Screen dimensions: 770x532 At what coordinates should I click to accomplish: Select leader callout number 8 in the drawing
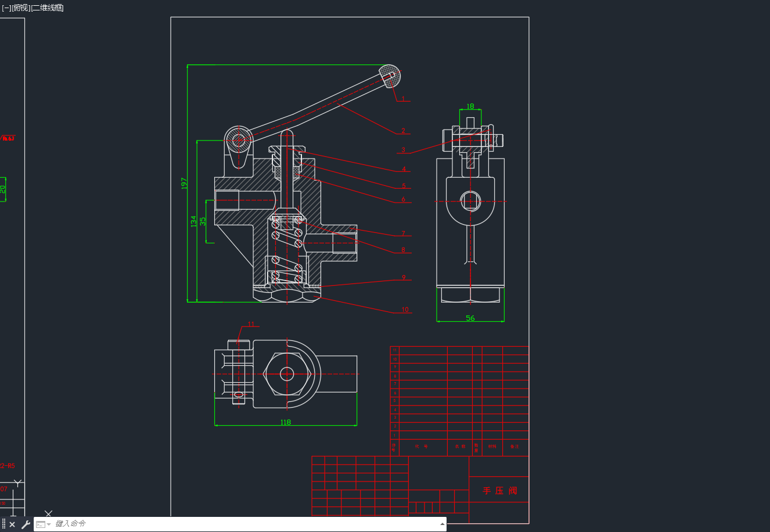click(403, 250)
